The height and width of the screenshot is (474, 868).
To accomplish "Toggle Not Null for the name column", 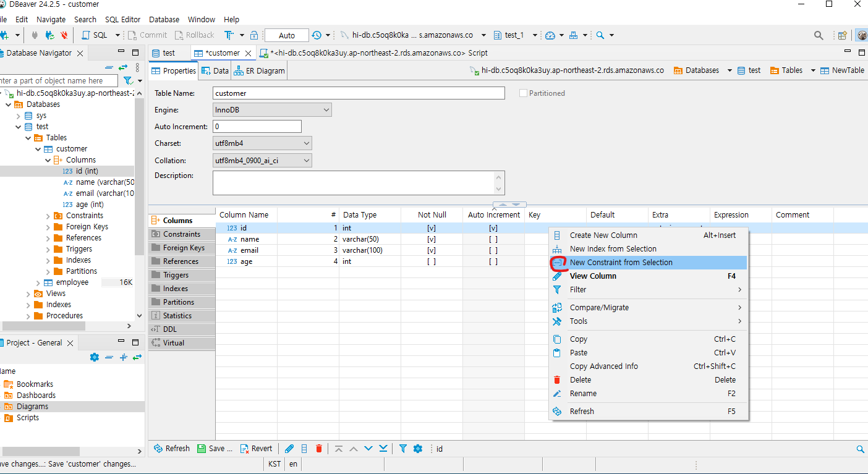I will [432, 239].
